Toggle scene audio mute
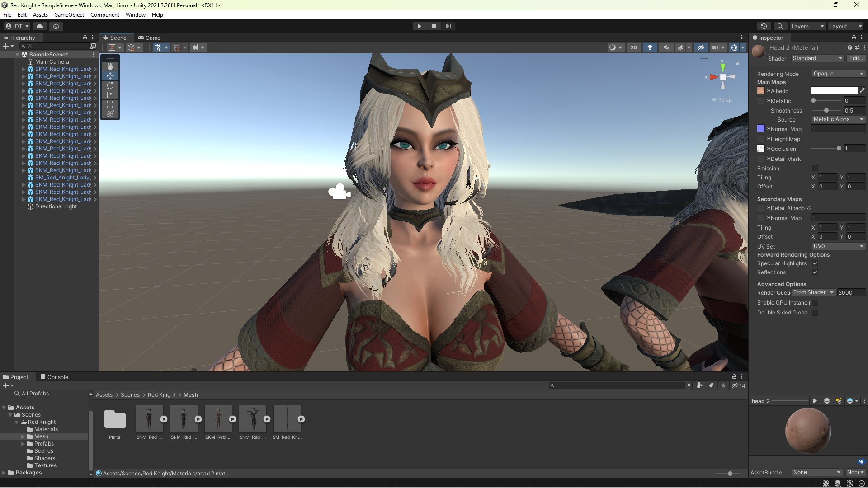 (666, 47)
